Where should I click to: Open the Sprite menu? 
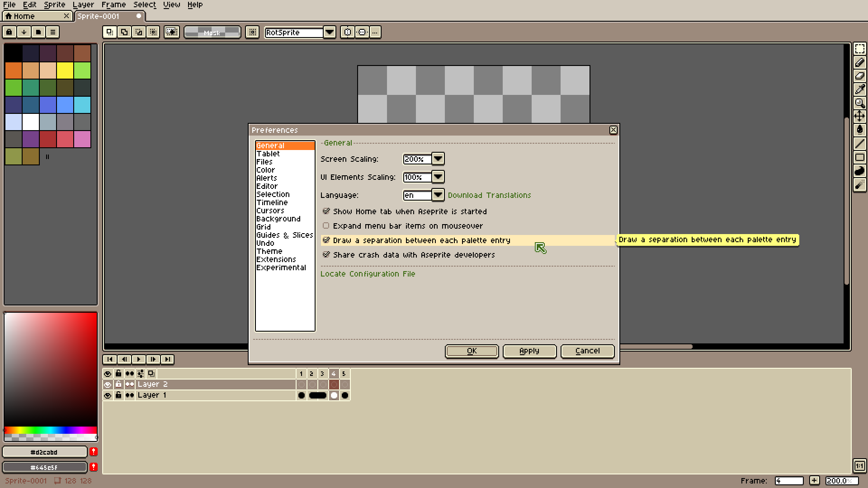coord(54,5)
